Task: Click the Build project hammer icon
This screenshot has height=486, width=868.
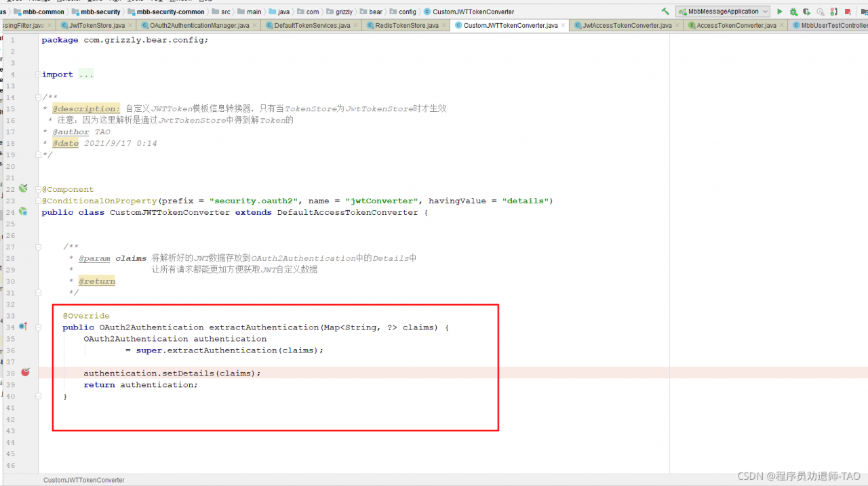Action: point(665,12)
